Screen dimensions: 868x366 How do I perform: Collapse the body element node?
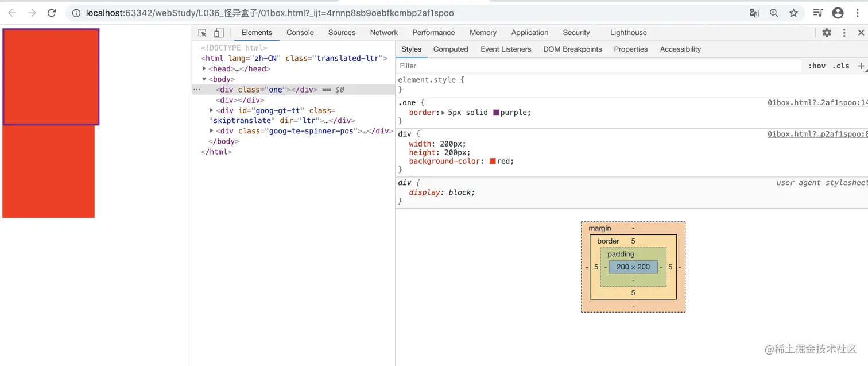point(204,79)
